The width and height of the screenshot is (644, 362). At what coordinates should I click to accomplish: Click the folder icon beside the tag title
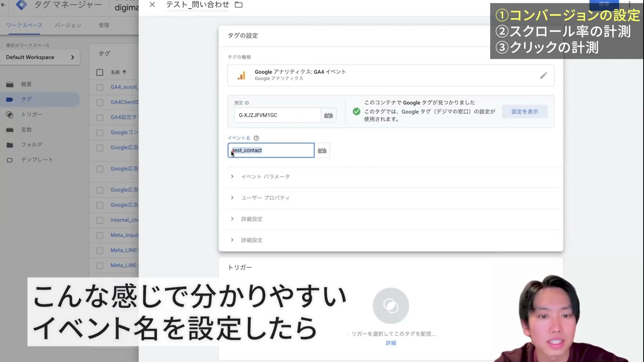tap(238, 5)
